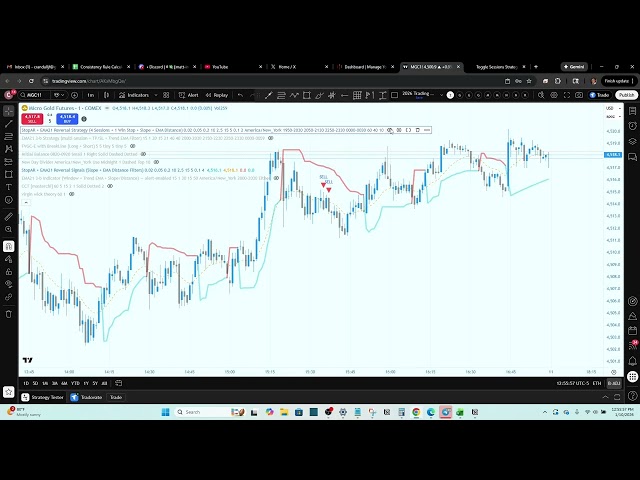Screen dimensions: 640x480
Task: Enter fullscreen mode icon
Action: (x=567, y=95)
